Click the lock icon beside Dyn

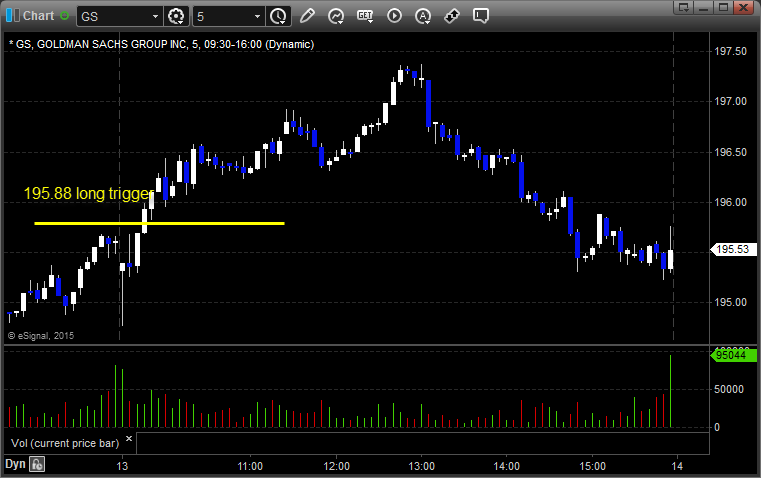(37, 464)
